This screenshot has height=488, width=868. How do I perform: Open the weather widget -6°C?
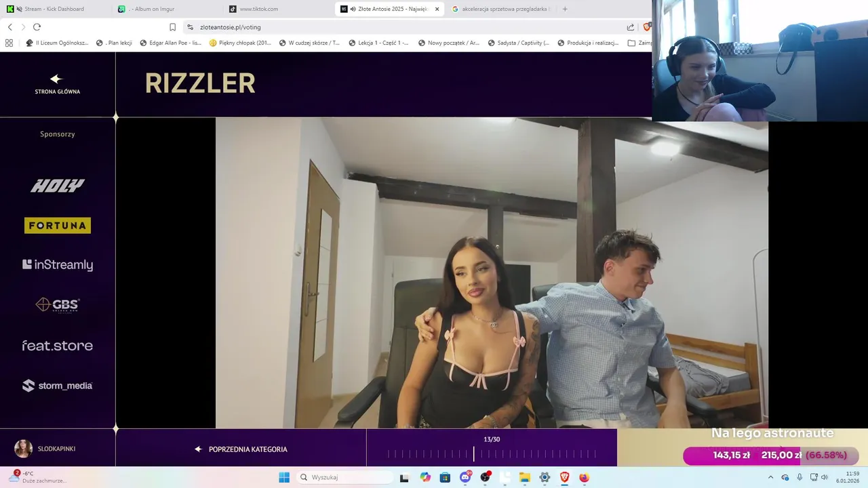(x=37, y=477)
